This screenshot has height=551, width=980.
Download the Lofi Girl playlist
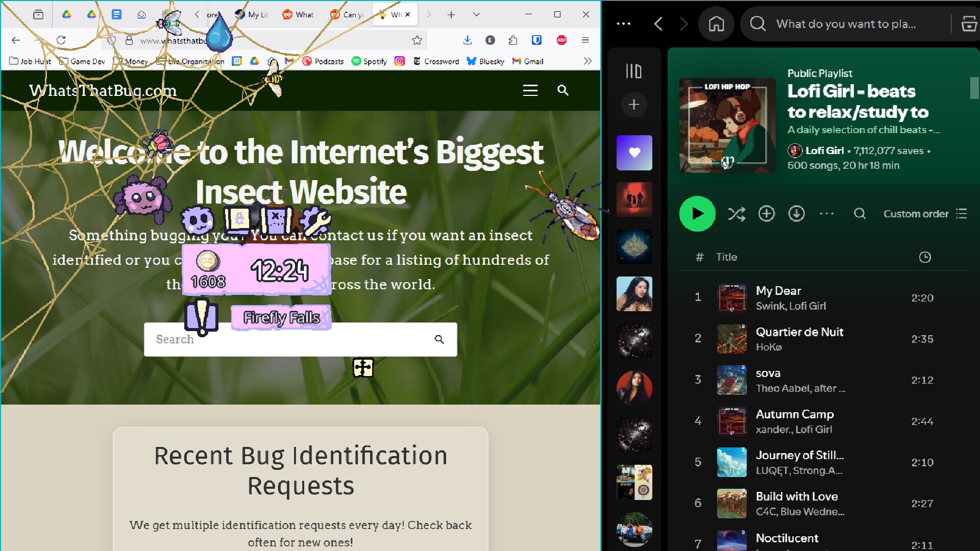796,214
